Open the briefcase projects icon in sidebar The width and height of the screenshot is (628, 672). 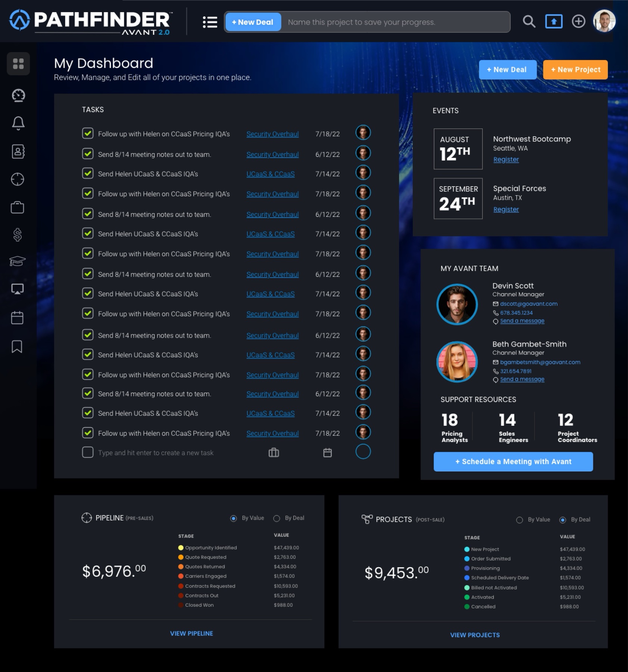(x=18, y=207)
